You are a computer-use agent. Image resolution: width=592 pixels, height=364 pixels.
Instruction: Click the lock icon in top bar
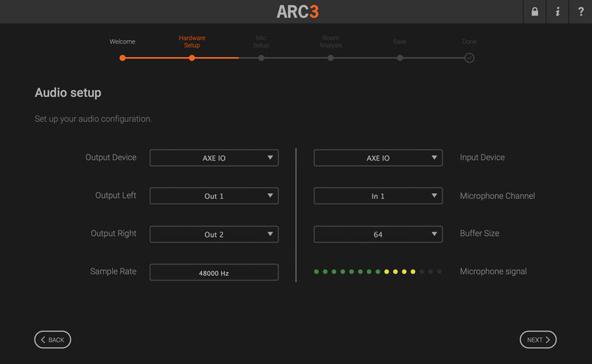click(x=534, y=12)
